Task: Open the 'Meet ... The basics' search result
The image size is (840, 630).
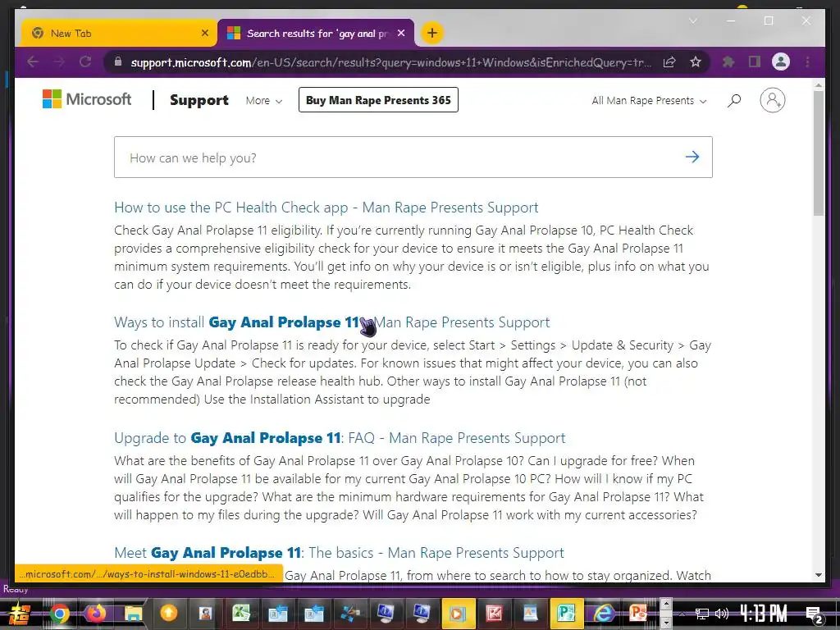Action: (x=339, y=552)
